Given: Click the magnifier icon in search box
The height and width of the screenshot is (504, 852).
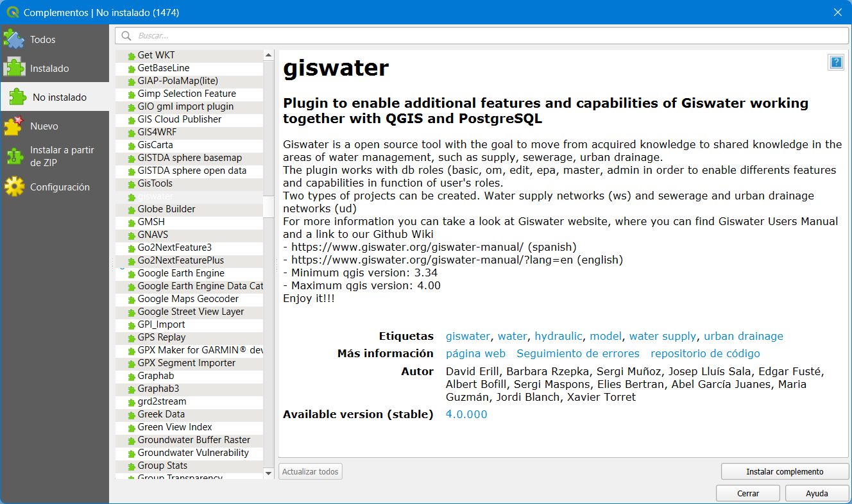Looking at the screenshot, I should click(126, 36).
